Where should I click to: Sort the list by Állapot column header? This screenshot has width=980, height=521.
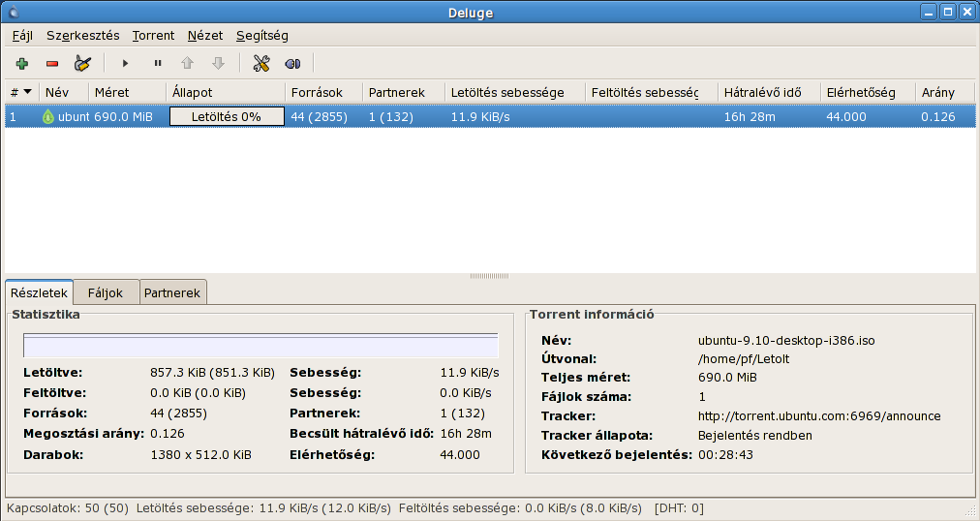[x=192, y=92]
